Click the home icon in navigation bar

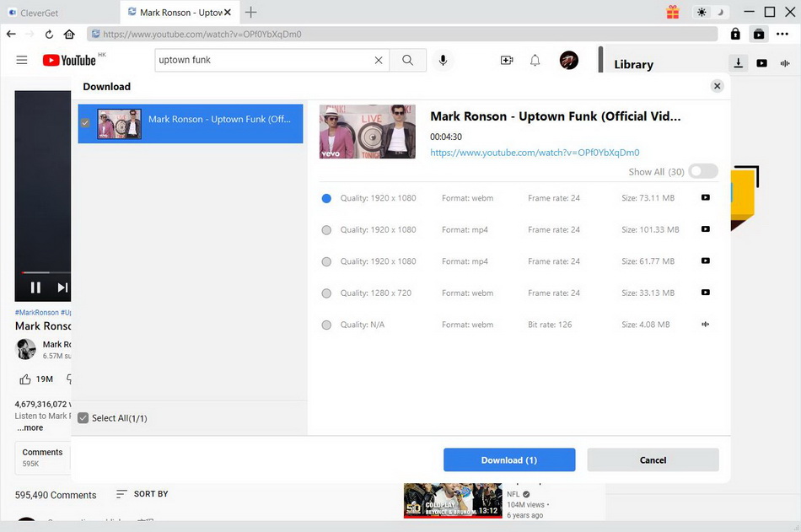click(x=69, y=35)
